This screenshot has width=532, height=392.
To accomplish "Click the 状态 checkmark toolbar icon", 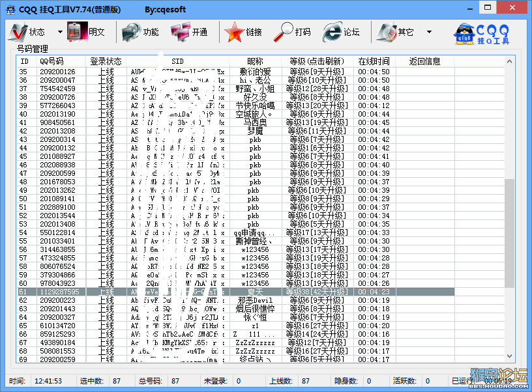I will (18, 32).
